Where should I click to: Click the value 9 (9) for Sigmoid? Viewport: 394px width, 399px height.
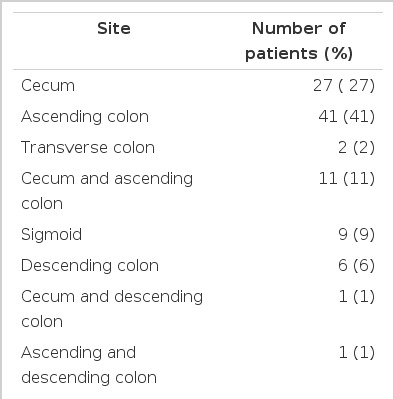pyautogui.click(x=357, y=234)
